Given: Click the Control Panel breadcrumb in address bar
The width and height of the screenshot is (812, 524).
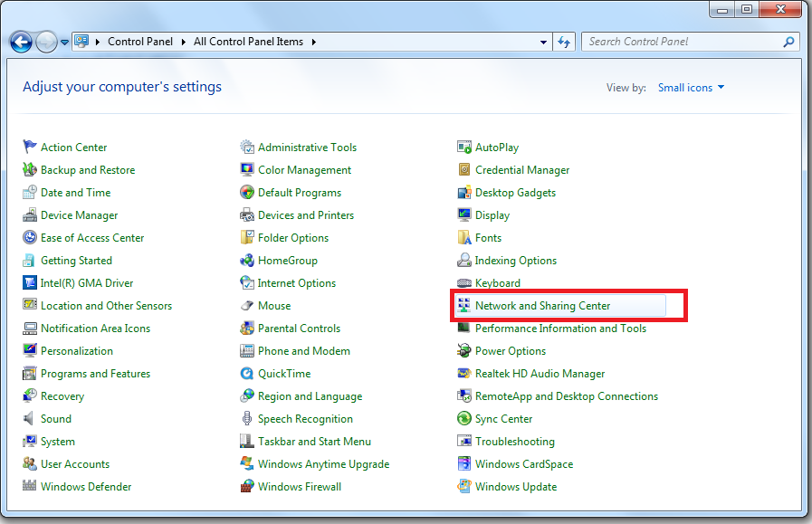Looking at the screenshot, I should pos(142,42).
